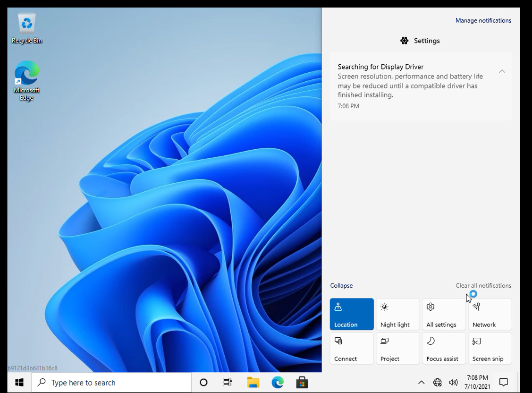Click the Windows Start button
Viewport: 532px width, 393px height.
(x=19, y=382)
